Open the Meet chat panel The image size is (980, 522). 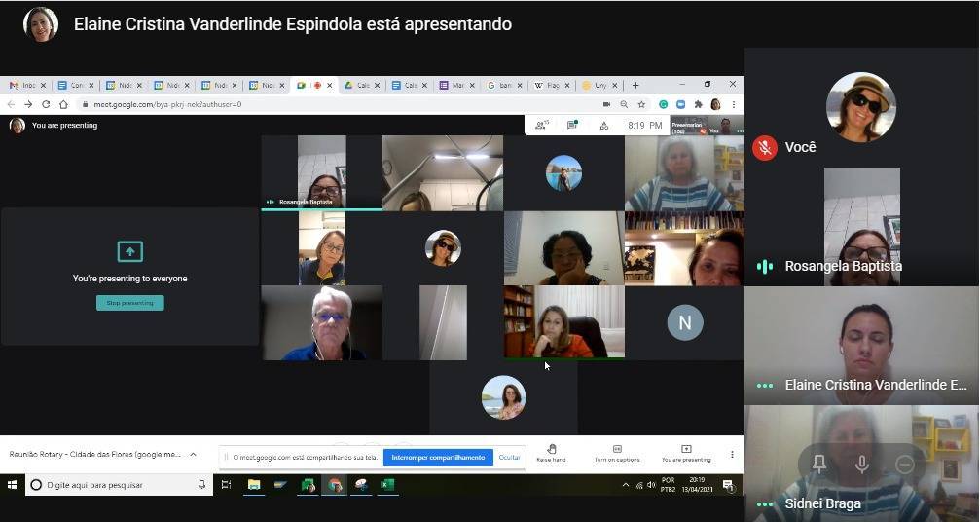(573, 125)
